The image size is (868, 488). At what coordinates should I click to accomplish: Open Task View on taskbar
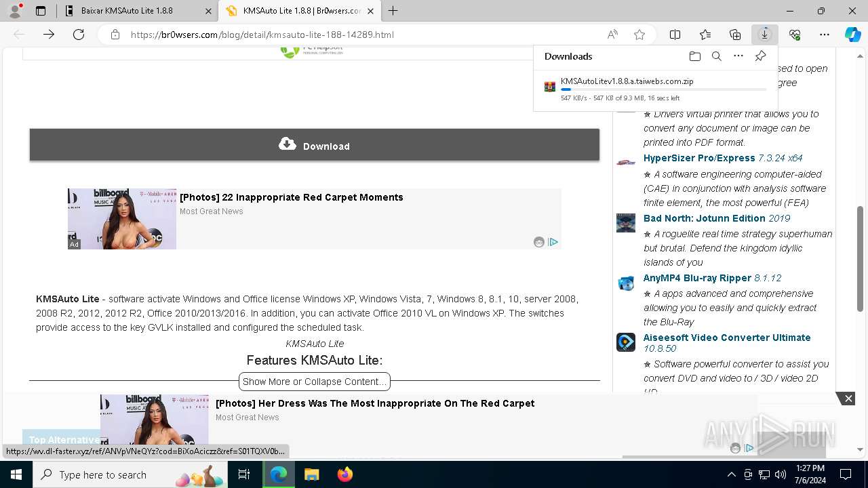click(244, 474)
